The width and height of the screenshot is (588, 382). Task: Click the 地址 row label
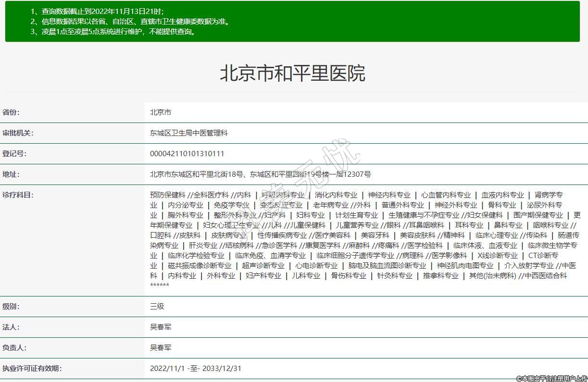point(11,174)
